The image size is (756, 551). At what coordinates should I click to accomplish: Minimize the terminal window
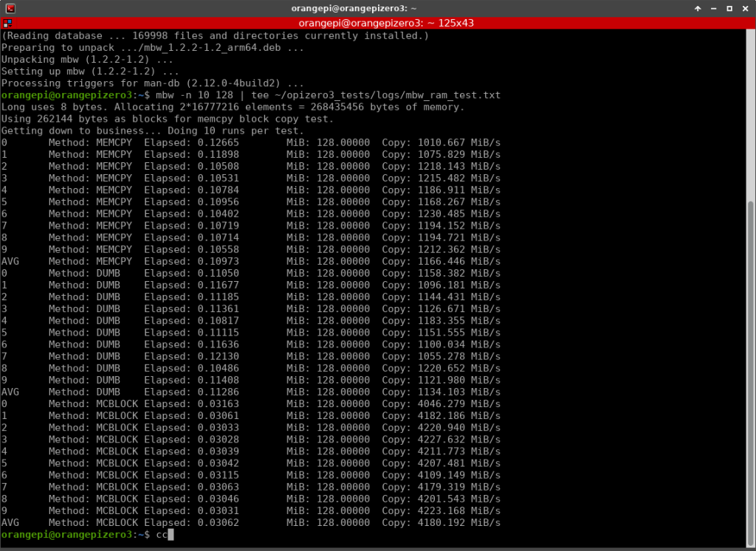click(713, 8)
